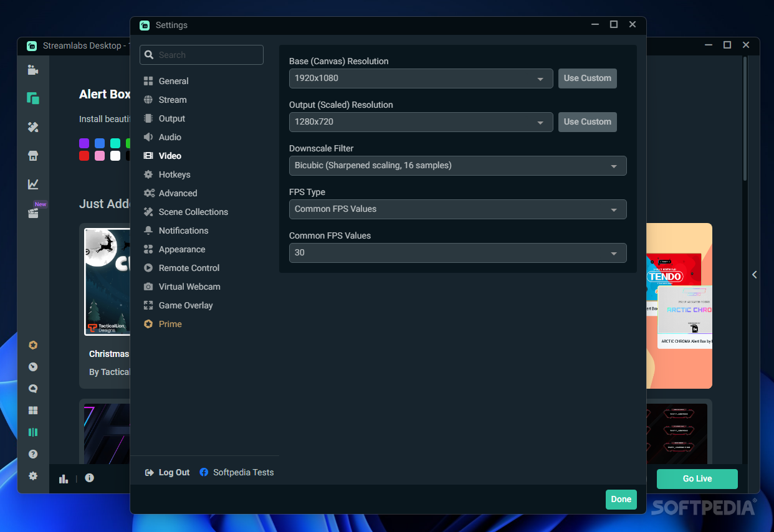Select the blue color swatch under Alert Box
The width and height of the screenshot is (774, 532).
[x=100, y=143]
